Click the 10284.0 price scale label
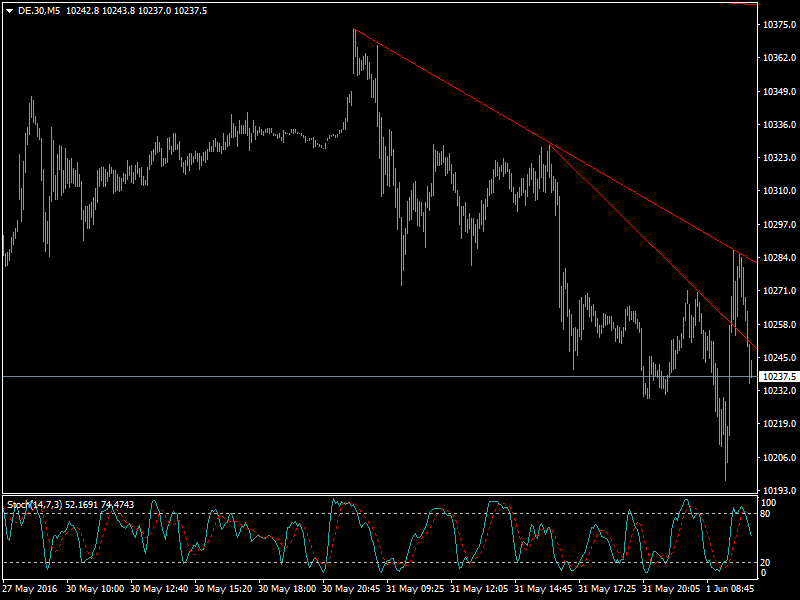 pyautogui.click(x=778, y=258)
